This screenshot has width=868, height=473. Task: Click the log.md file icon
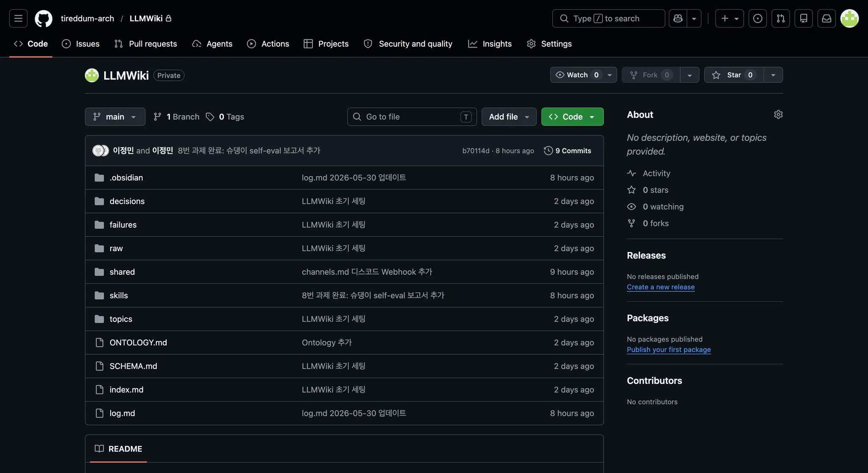pos(100,413)
